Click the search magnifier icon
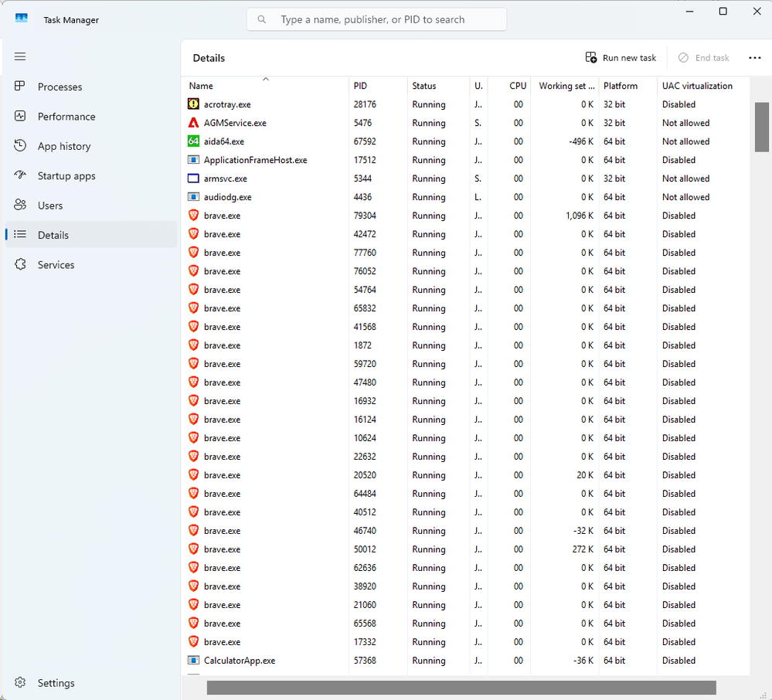The image size is (772, 700). 262,19
